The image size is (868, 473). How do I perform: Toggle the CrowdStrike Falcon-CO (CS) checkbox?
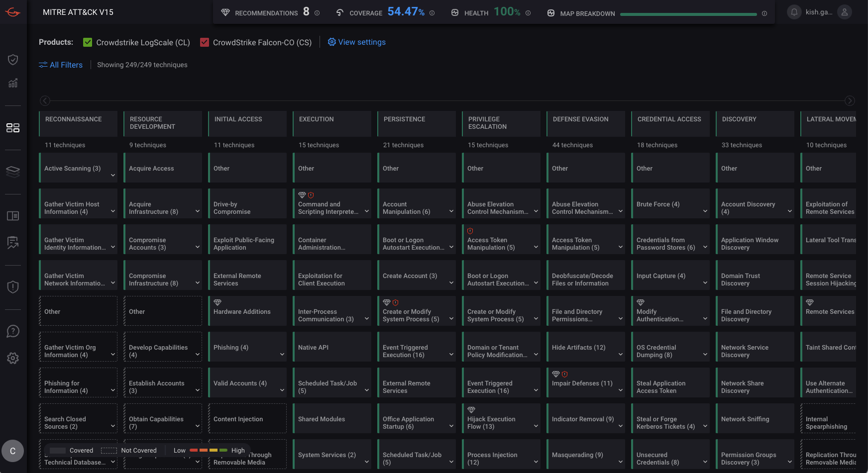click(x=205, y=42)
